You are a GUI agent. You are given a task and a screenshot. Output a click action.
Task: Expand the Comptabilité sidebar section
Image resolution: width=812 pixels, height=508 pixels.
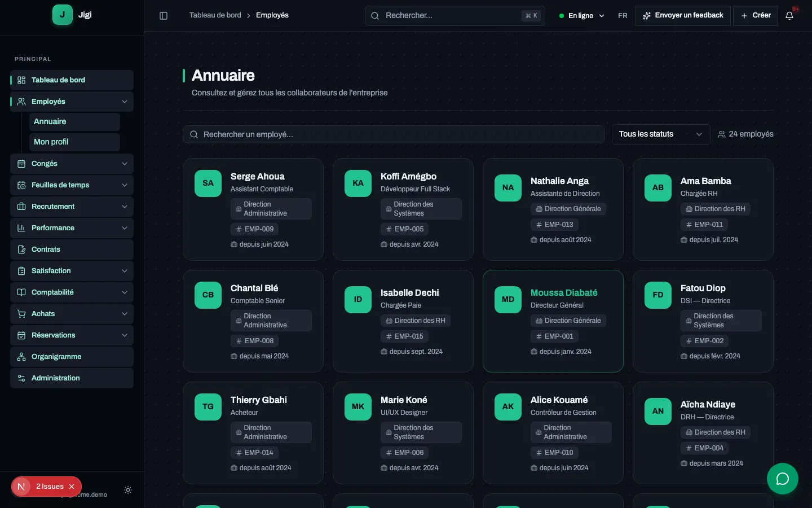coord(72,292)
